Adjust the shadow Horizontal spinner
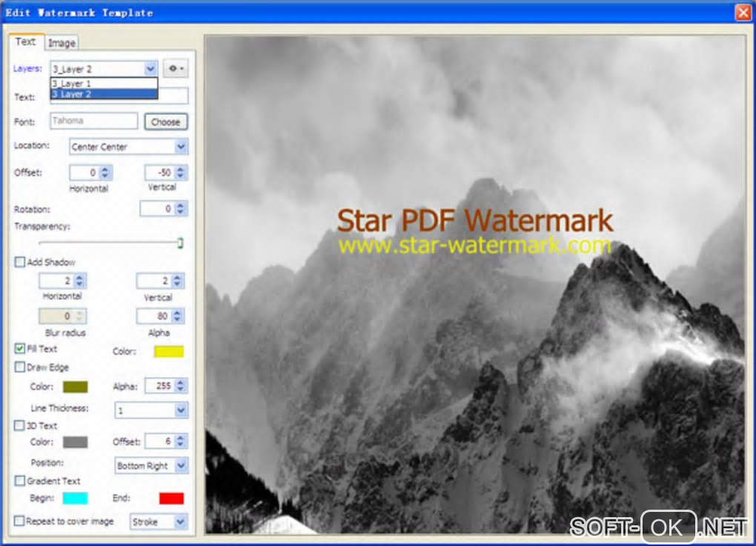Image resolution: width=756 pixels, height=546 pixels. 80,281
